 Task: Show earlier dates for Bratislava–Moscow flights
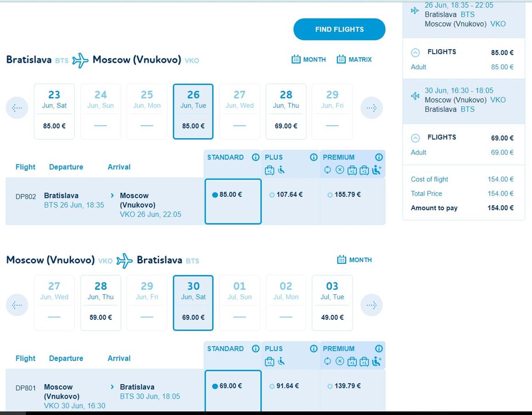[x=17, y=108]
